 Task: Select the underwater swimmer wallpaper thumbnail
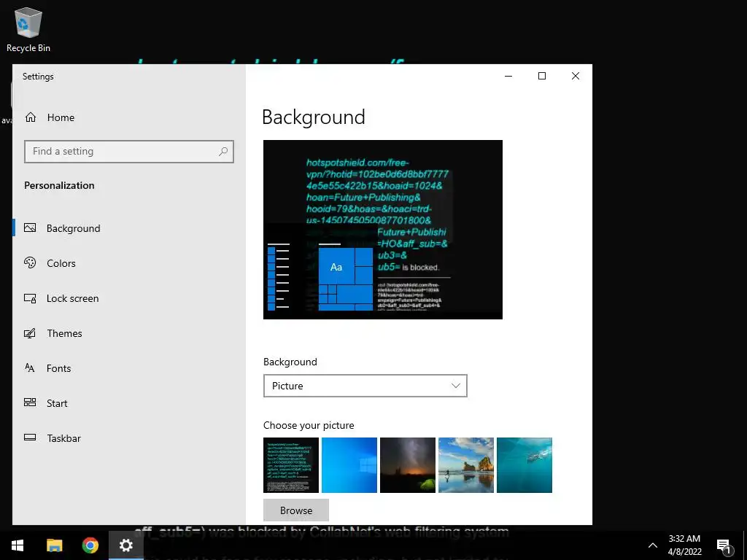pos(525,465)
